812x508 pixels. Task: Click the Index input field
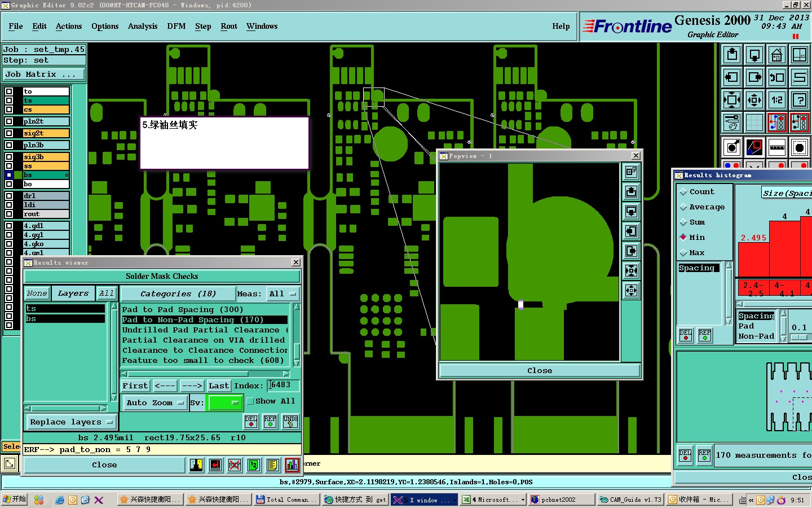click(283, 386)
